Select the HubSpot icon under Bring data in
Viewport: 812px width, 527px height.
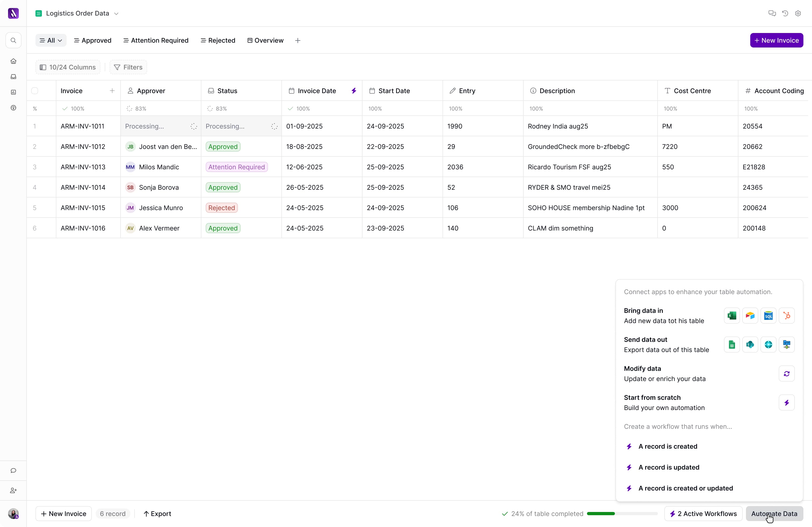[786, 316]
